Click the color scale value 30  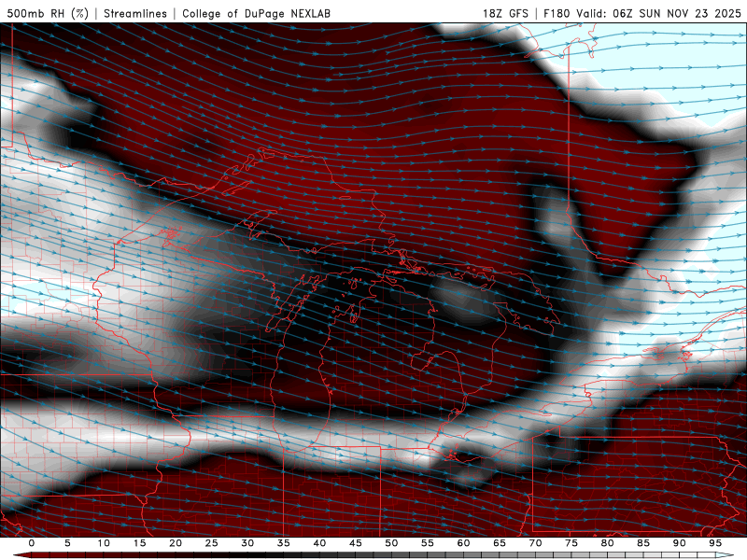[x=247, y=543]
